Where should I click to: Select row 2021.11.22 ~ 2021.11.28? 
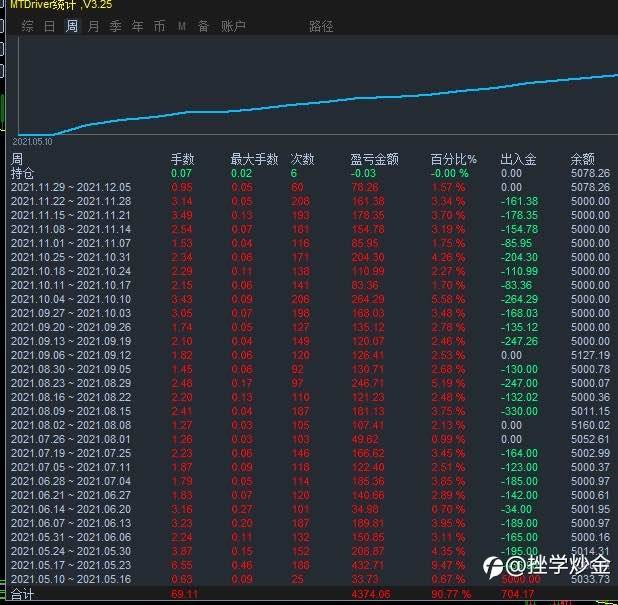pos(310,201)
